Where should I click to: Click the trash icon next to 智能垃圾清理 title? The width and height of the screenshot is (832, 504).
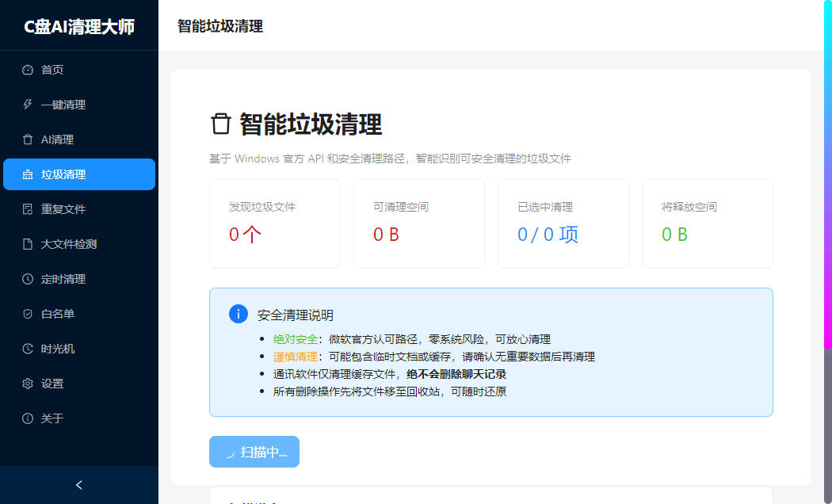tap(220, 124)
